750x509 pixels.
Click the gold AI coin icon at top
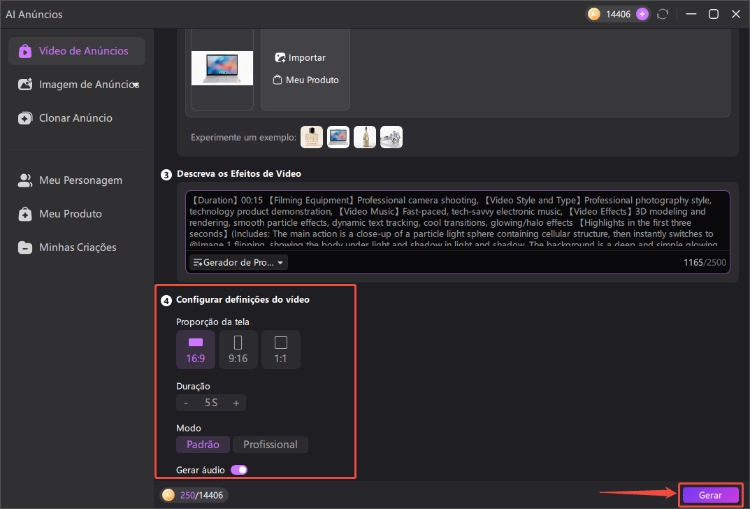[594, 14]
